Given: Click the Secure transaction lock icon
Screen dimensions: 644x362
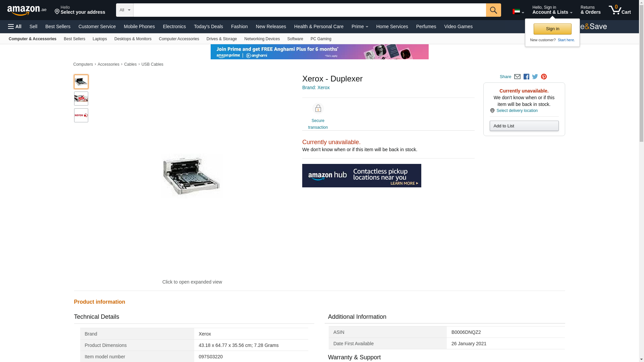Looking at the screenshot, I should pyautogui.click(x=318, y=109).
